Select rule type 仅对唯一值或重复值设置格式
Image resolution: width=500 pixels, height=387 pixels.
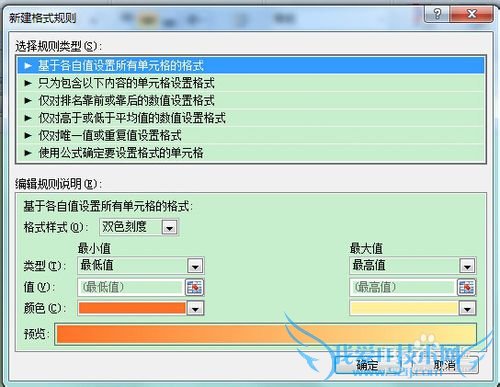[251, 135]
